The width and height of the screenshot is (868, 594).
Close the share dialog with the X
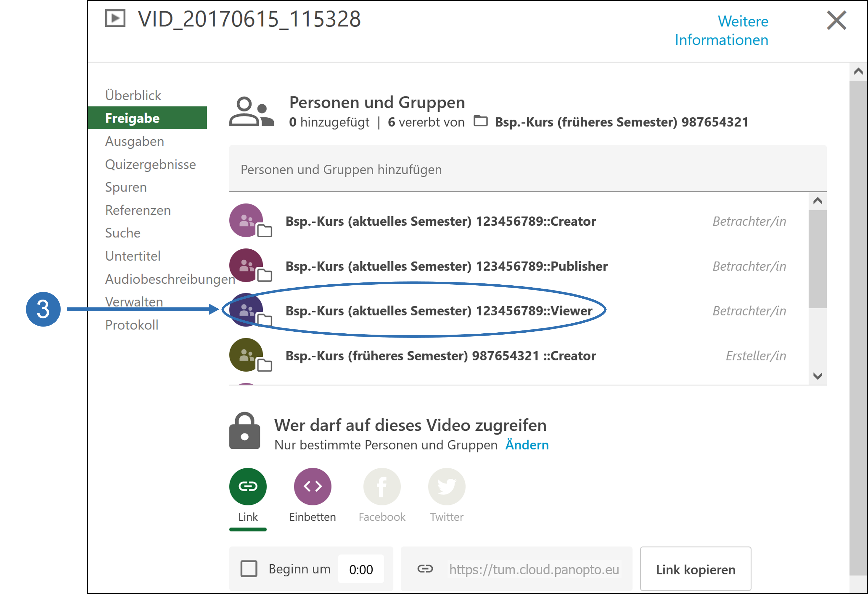[836, 20]
